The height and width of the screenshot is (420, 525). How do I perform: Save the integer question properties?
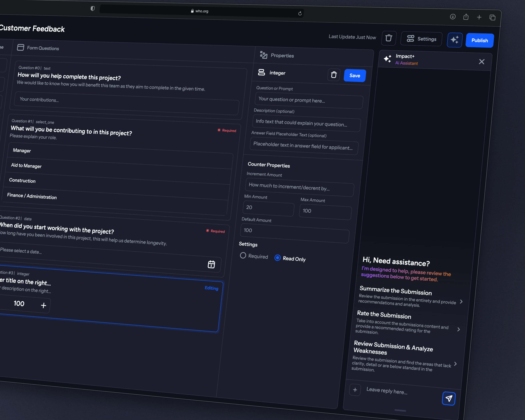pos(355,75)
